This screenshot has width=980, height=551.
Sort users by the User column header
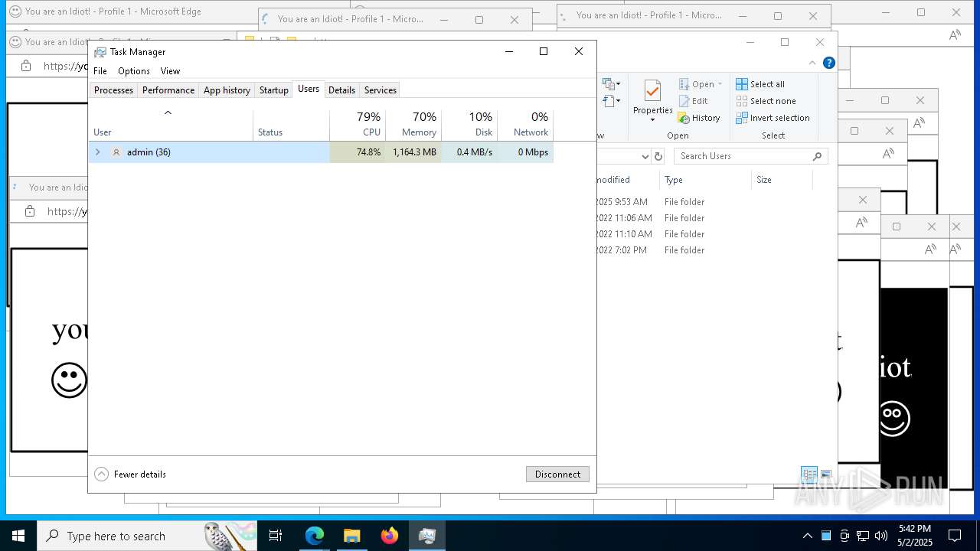(171, 125)
